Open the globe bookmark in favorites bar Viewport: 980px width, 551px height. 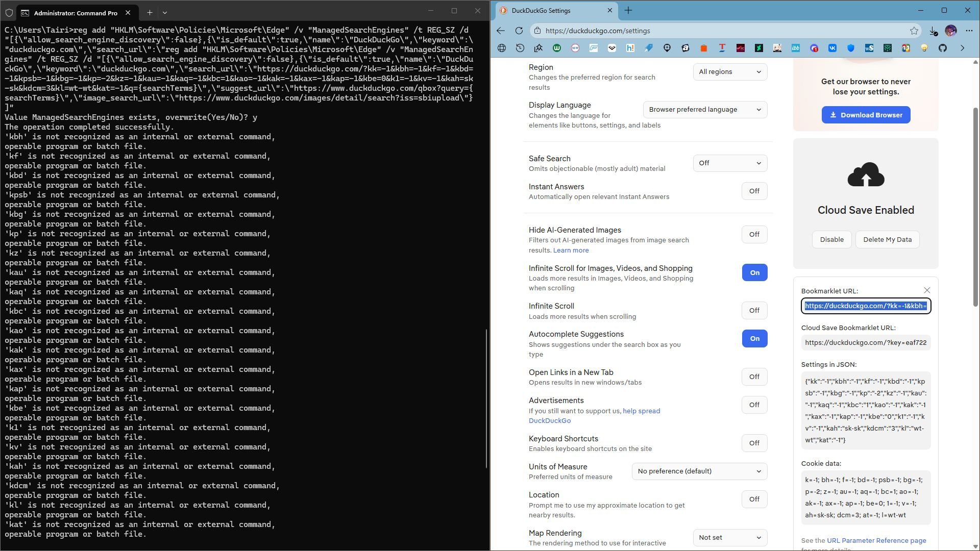[x=502, y=48]
